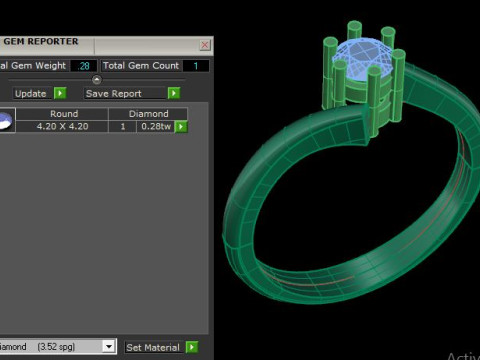480x360 pixels.
Task: Click the Set Material button label
Action: click(153, 347)
